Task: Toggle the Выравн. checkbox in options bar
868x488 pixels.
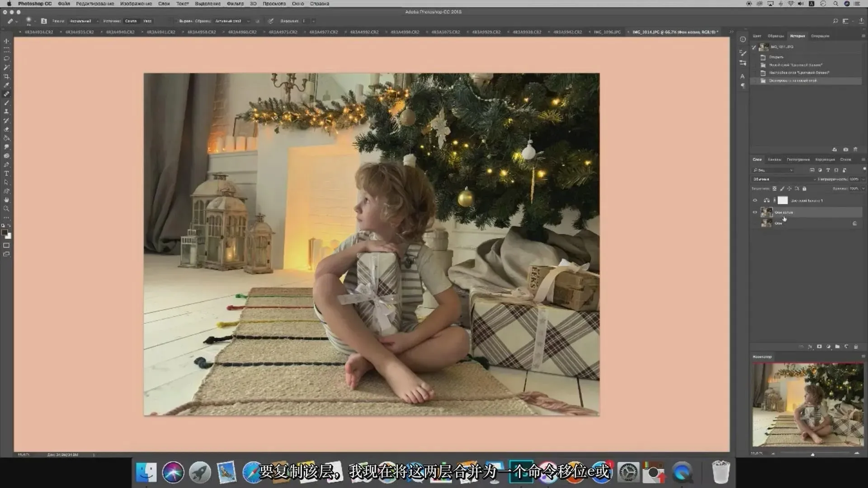Action: tap(177, 21)
